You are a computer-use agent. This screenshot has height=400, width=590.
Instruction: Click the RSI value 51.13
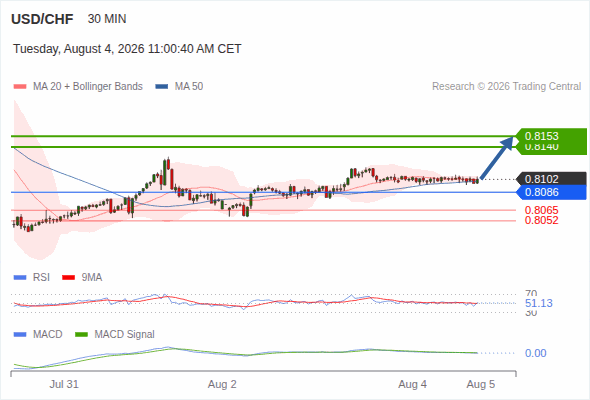coord(539,303)
